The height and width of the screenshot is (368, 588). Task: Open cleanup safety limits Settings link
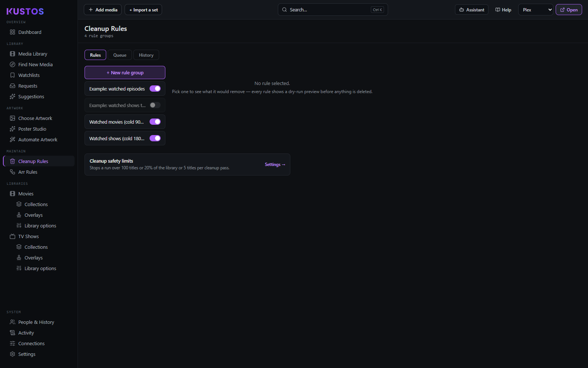(x=275, y=164)
